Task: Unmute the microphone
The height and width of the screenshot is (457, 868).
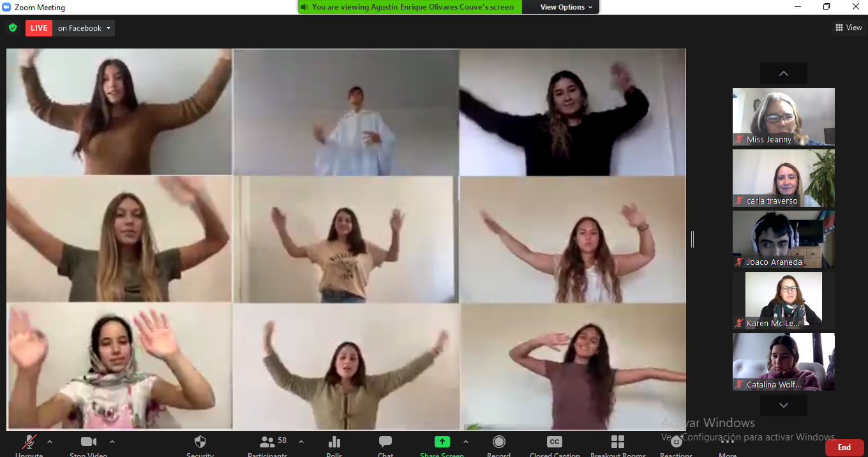Action: pos(29,442)
